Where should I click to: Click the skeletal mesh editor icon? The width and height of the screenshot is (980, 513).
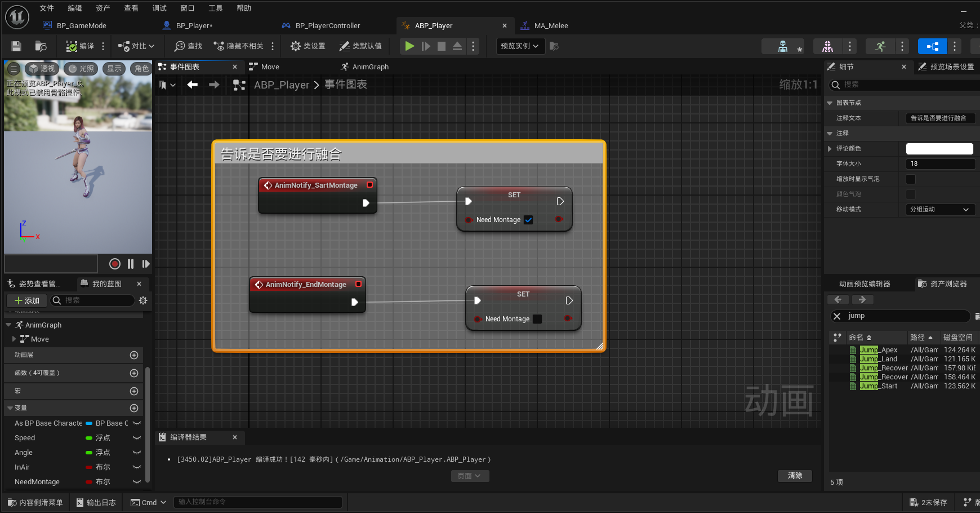pyautogui.click(x=827, y=46)
